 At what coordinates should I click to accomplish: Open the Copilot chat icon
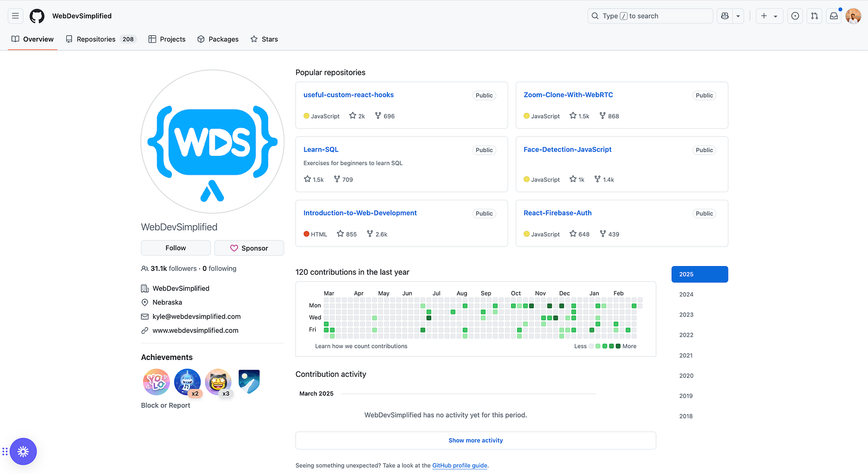pyautogui.click(x=725, y=16)
